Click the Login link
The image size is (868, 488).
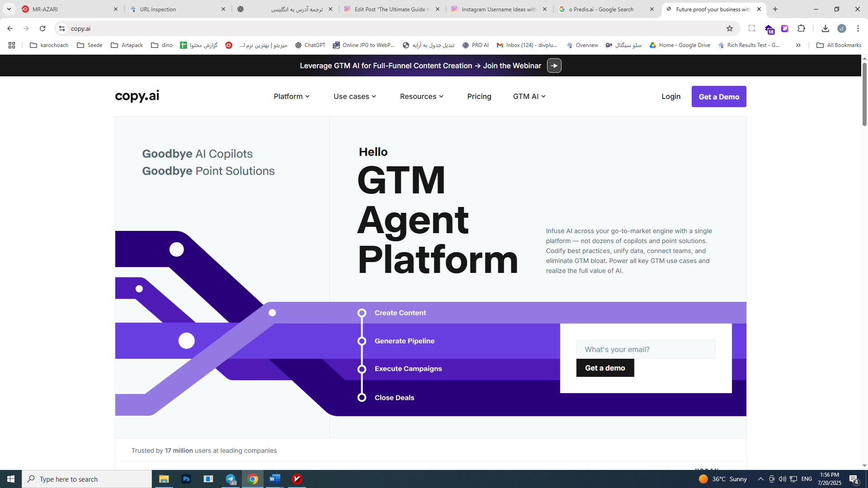point(671,96)
